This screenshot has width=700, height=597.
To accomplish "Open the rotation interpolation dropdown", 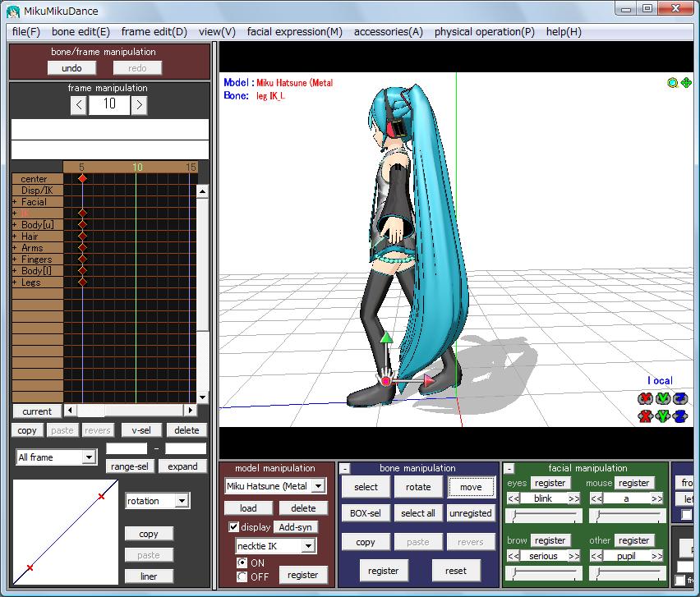I will [x=182, y=501].
